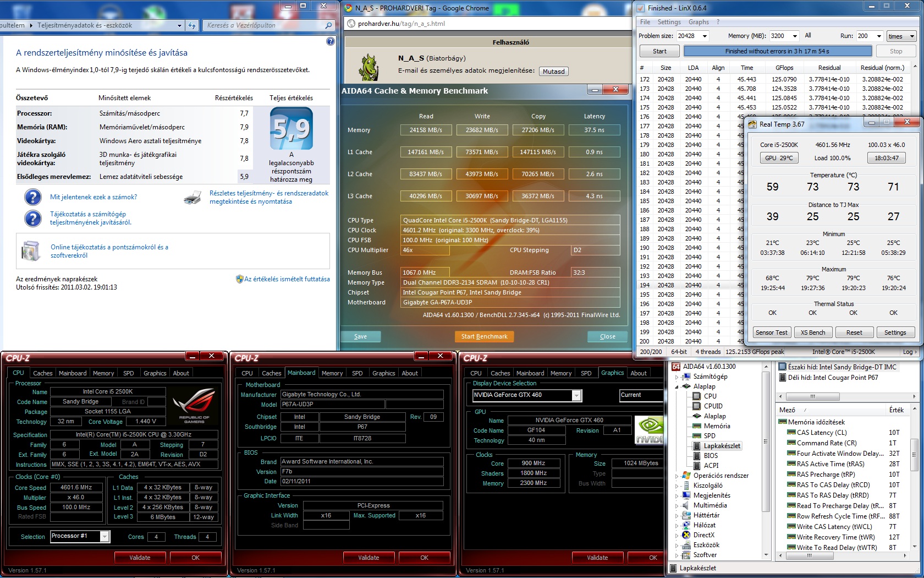Click the Multimédia speaker icon in AIDA64
924x578 pixels.
tap(686, 505)
